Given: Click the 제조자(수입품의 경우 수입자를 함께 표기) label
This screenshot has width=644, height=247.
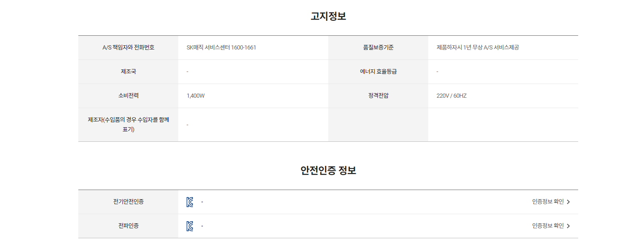Looking at the screenshot, I should pos(128,124).
